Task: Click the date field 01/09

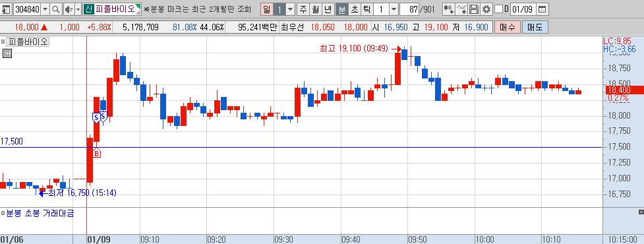Action: click(x=523, y=9)
